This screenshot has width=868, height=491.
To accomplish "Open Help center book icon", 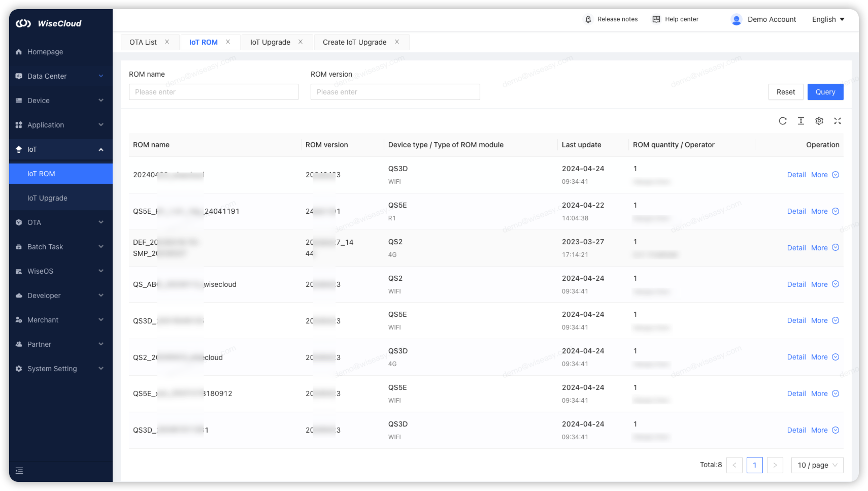I will pos(656,19).
